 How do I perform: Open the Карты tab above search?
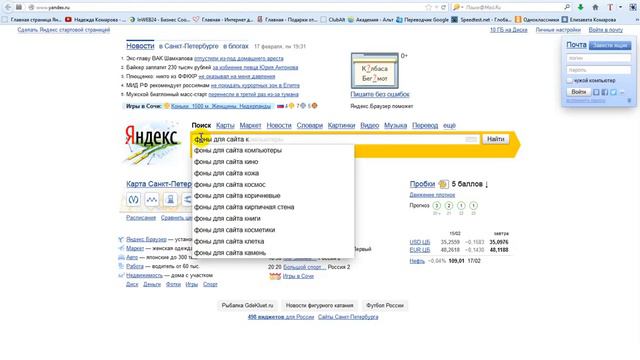tap(225, 125)
